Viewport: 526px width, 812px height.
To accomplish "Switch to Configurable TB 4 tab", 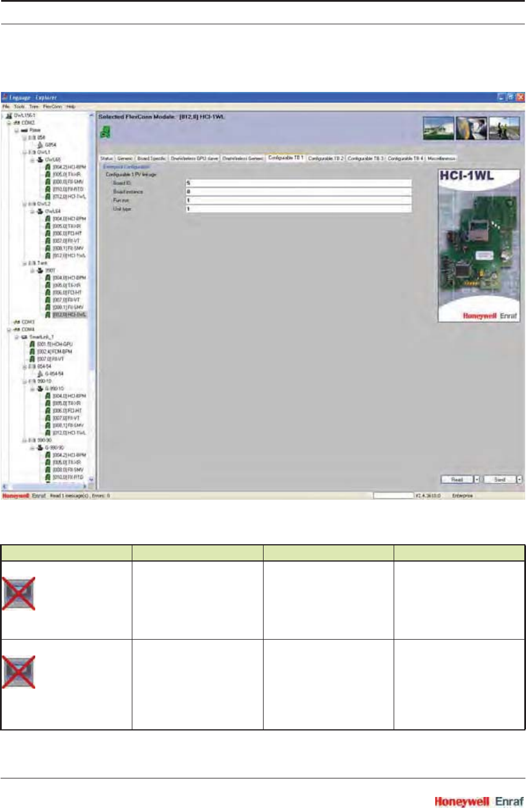I will pyautogui.click(x=405, y=158).
